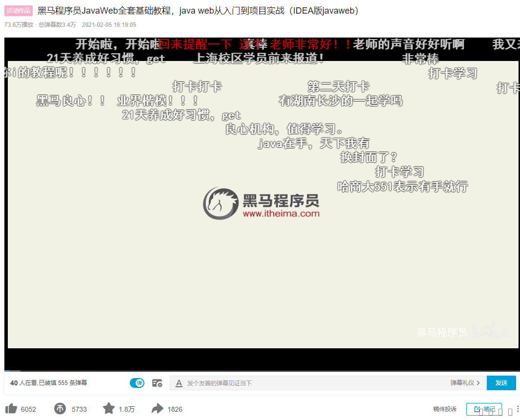Click the video player area to play
The width and height of the screenshot is (520, 420).
(x=262, y=204)
